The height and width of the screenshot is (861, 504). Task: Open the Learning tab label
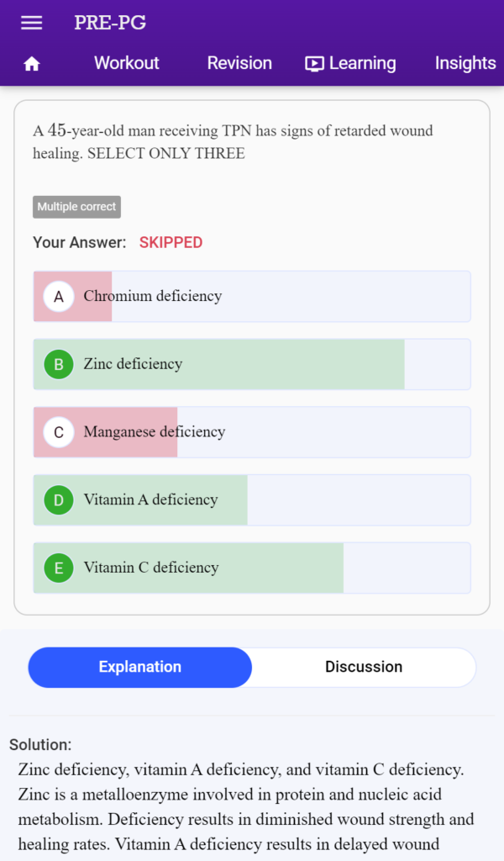(x=363, y=63)
